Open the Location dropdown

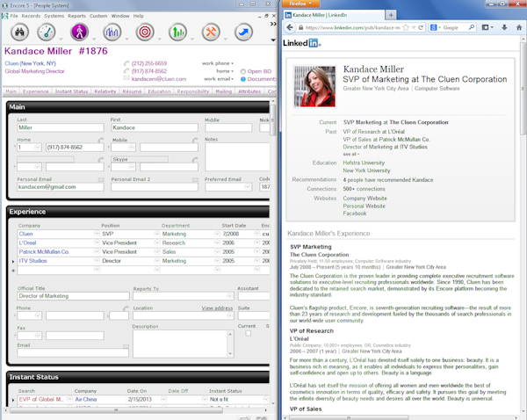tap(230, 315)
